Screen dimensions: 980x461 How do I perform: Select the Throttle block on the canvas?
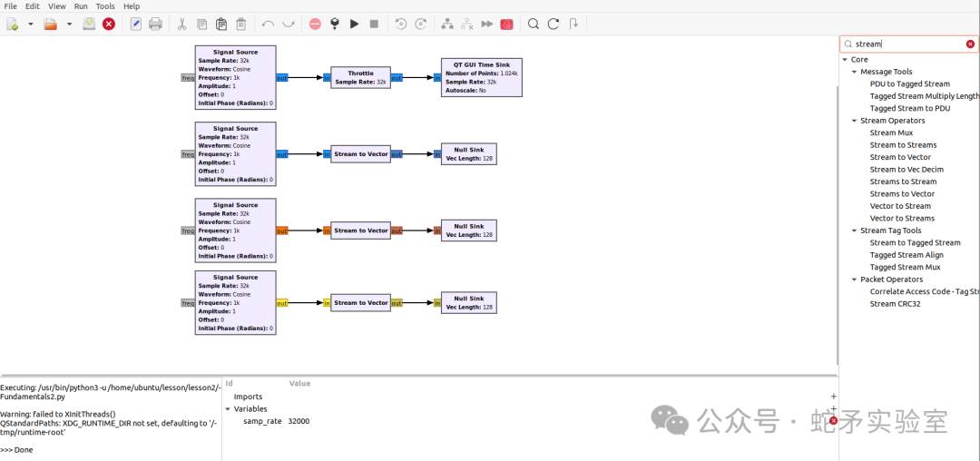[360, 77]
